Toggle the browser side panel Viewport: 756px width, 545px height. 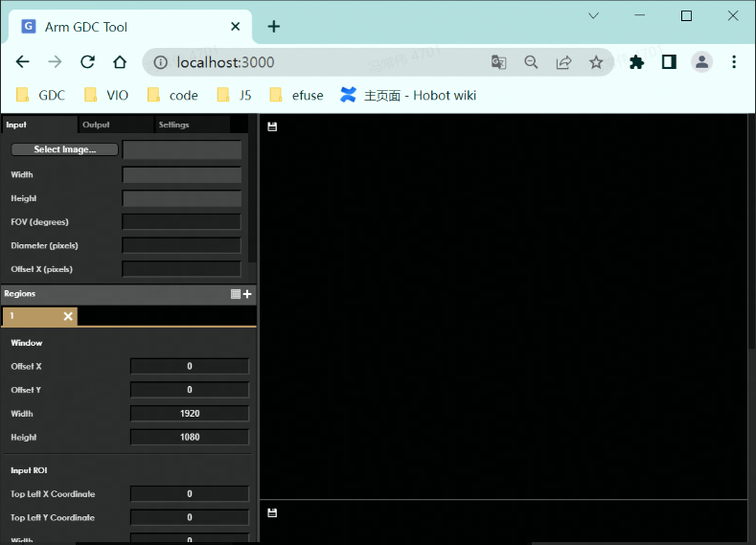click(x=669, y=62)
